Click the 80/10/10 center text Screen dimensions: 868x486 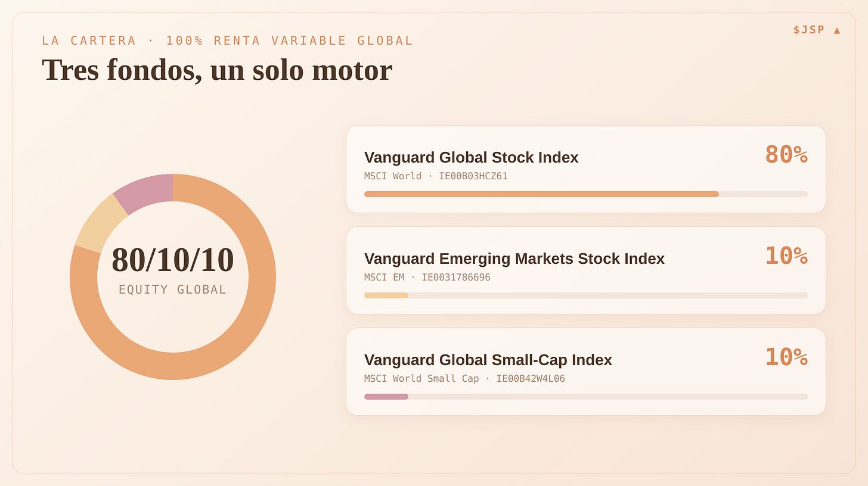click(173, 260)
